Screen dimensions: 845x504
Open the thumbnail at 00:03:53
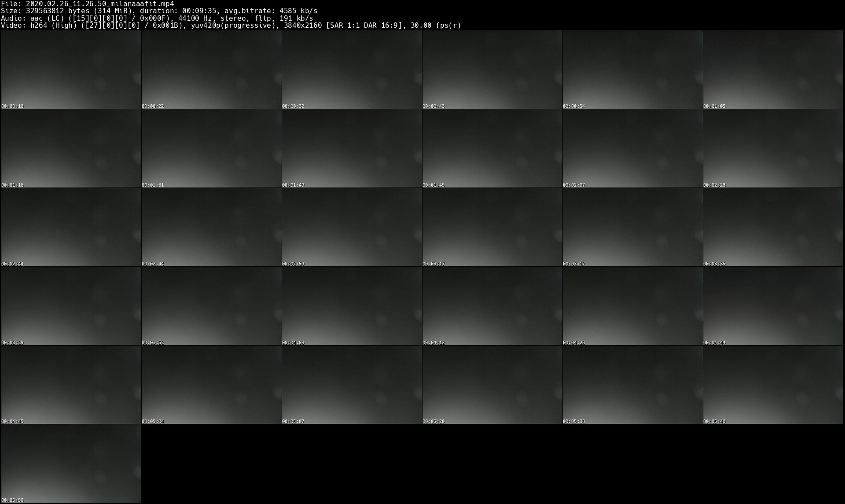[211, 306]
